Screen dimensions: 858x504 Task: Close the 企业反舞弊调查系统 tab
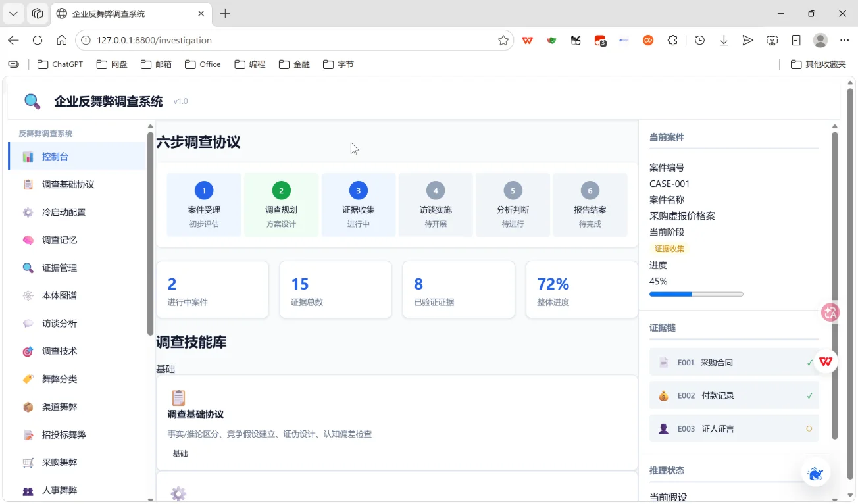(x=203, y=13)
